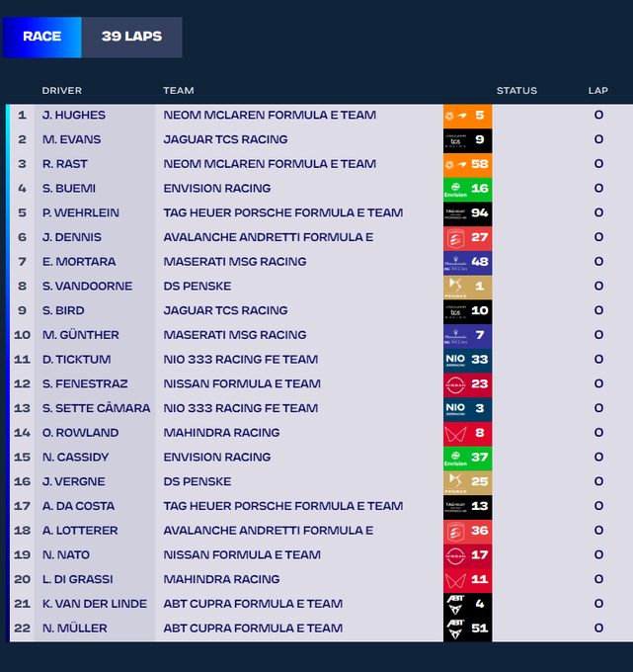The width and height of the screenshot is (633, 672).
Task: Click the Maserati badge numbered 48
Action: point(468,262)
